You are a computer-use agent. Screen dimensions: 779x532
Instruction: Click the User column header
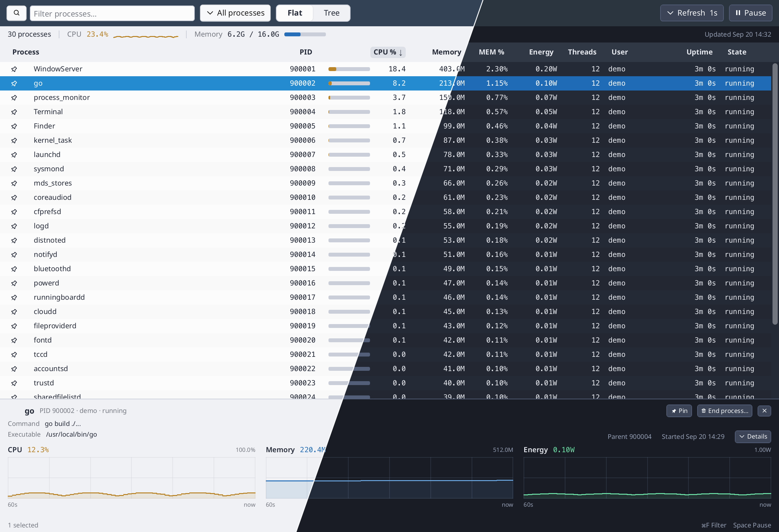pyautogui.click(x=619, y=52)
